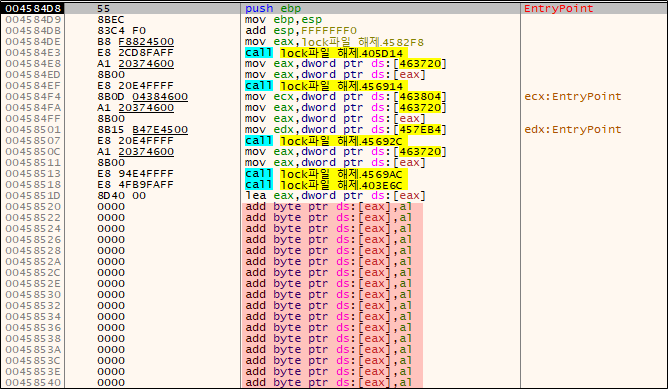Click 'mov eax,dword ptr ds:[eax]' at 004584FF
The image size is (668, 389).
pos(335,118)
